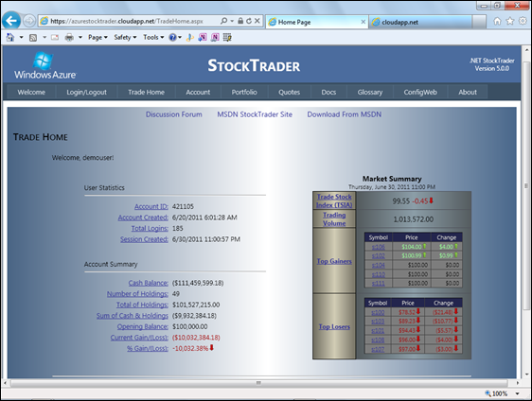Switch to the cloudapp.net tab
Image resolution: width=532 pixels, height=401 pixels.
[420, 22]
